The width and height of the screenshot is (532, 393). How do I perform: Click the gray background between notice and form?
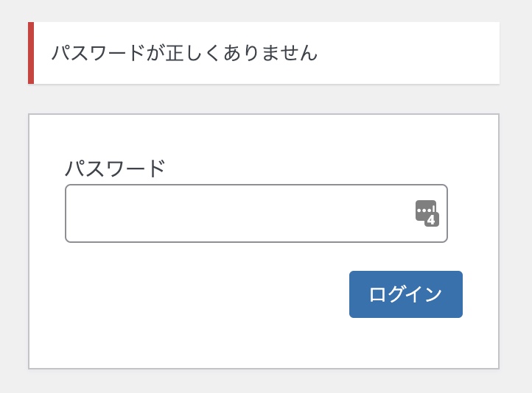[264, 99]
